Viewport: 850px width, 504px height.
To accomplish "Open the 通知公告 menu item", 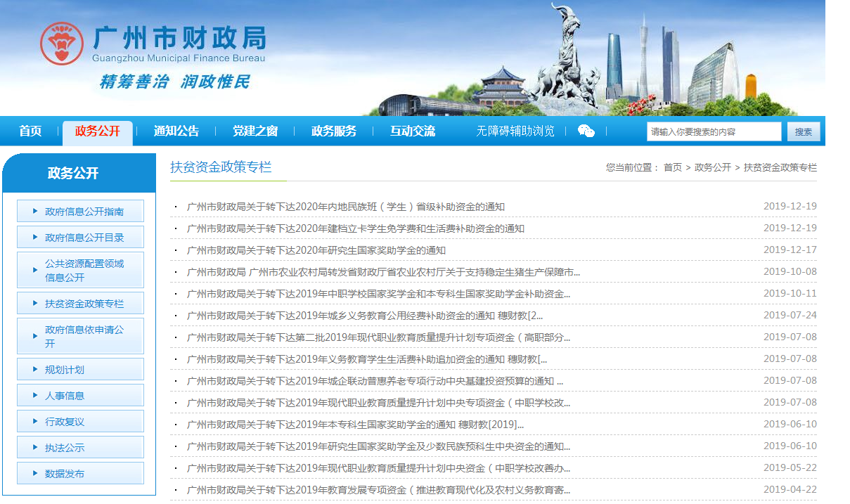I will pos(176,131).
